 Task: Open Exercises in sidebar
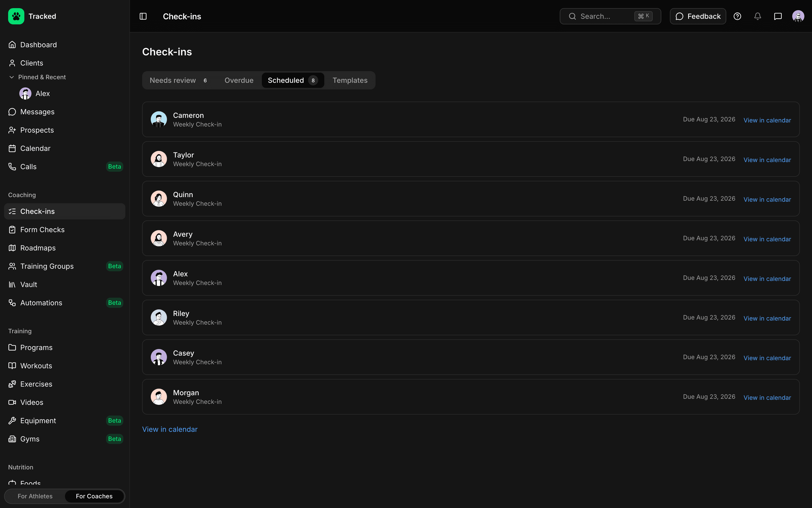(x=64, y=384)
